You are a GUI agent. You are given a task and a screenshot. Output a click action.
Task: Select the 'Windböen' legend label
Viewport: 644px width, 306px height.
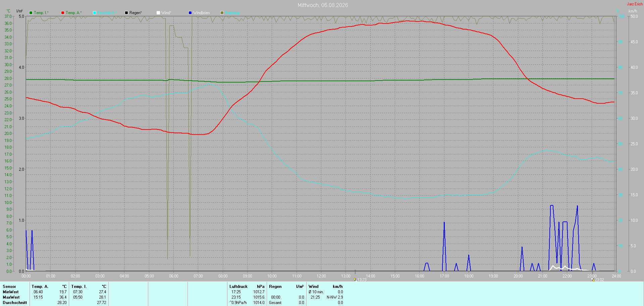coord(202,13)
